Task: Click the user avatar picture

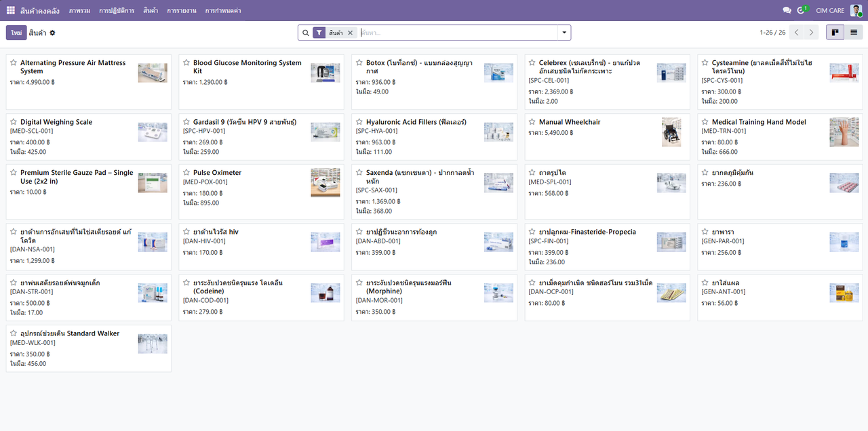Action: click(x=856, y=10)
